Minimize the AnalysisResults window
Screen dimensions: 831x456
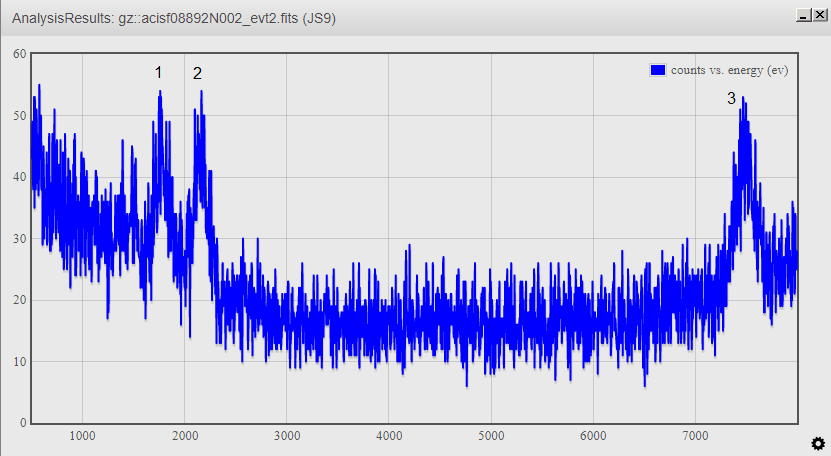[802, 16]
